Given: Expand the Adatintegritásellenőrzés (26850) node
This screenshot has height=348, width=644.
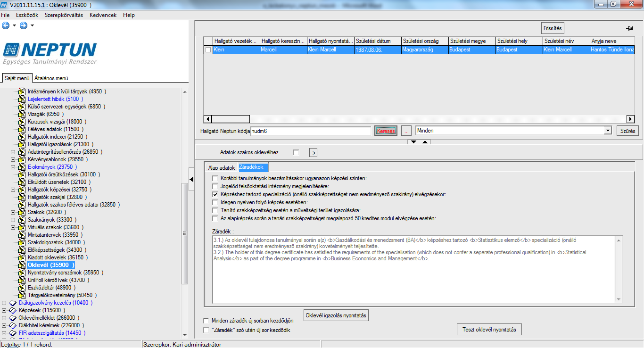Looking at the screenshot, I should click(x=13, y=152).
